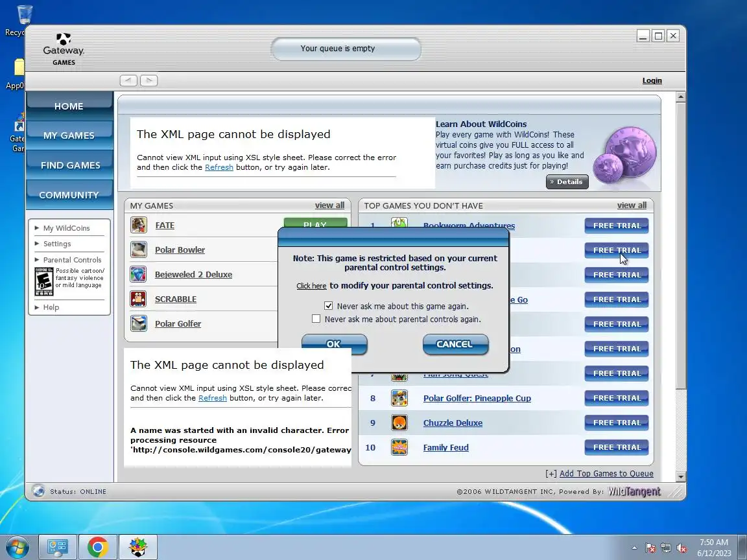The width and height of the screenshot is (747, 560).
Task: Click the navigate forward arrow button
Action: pyautogui.click(x=149, y=80)
